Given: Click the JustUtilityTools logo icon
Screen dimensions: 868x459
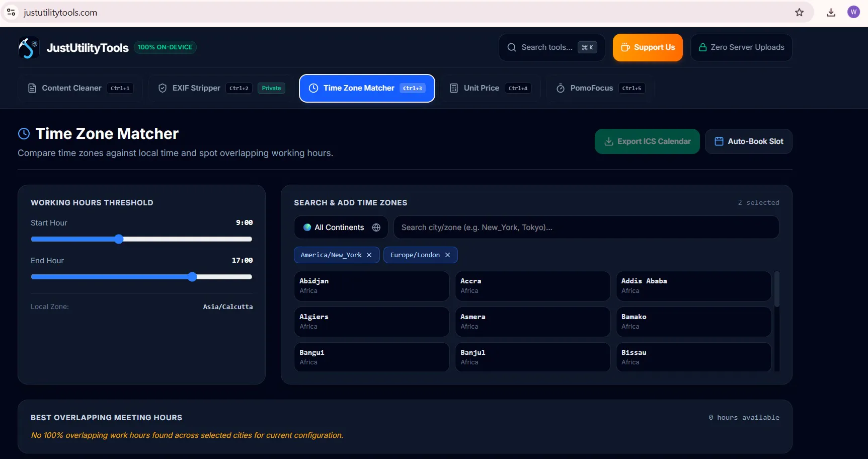Looking at the screenshot, I should pos(29,48).
